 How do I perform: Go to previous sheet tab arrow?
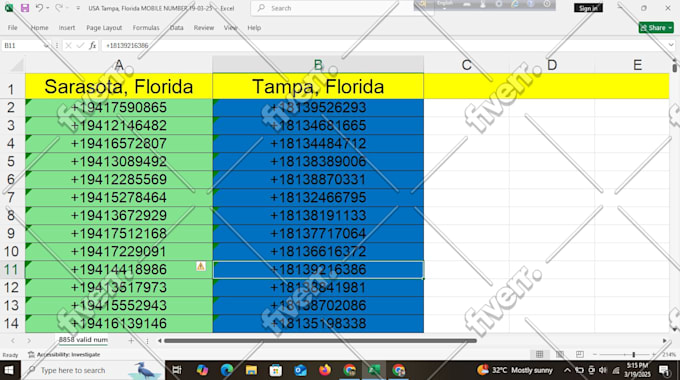(13, 341)
